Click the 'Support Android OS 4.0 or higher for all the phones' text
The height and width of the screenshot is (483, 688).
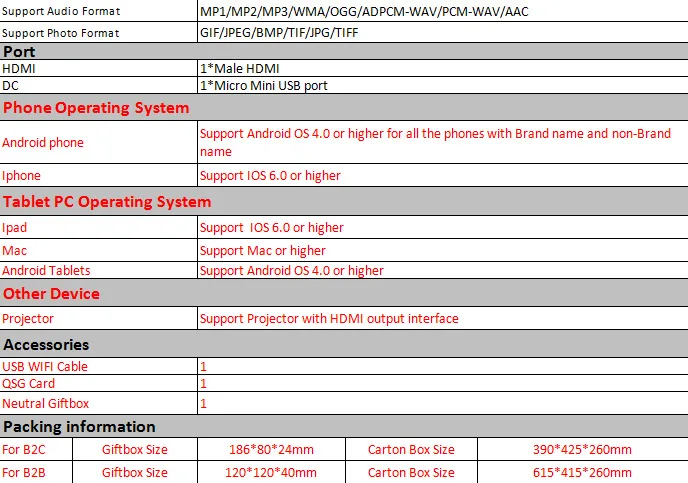[x=435, y=142]
